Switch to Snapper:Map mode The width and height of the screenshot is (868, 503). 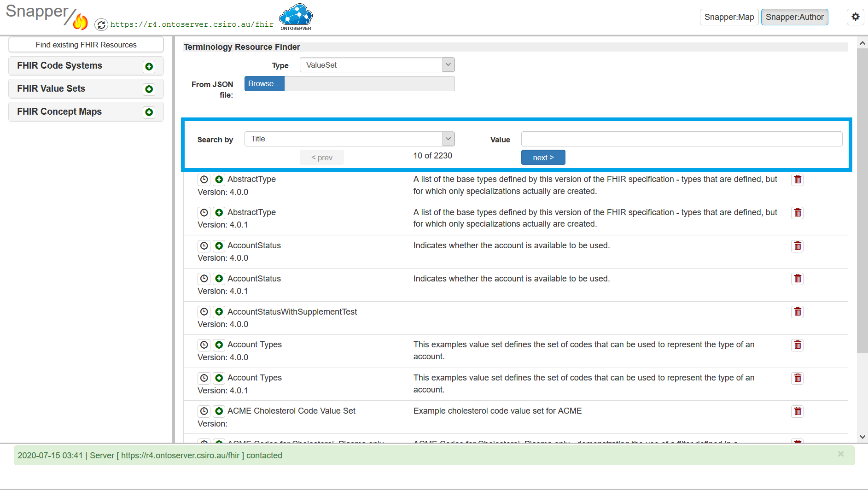click(729, 17)
